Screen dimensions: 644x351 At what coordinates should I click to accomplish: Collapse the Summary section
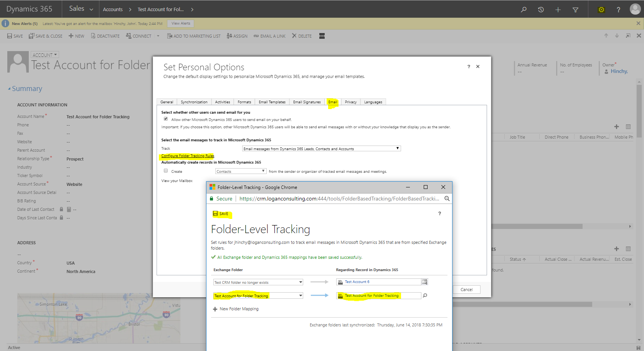coord(10,88)
